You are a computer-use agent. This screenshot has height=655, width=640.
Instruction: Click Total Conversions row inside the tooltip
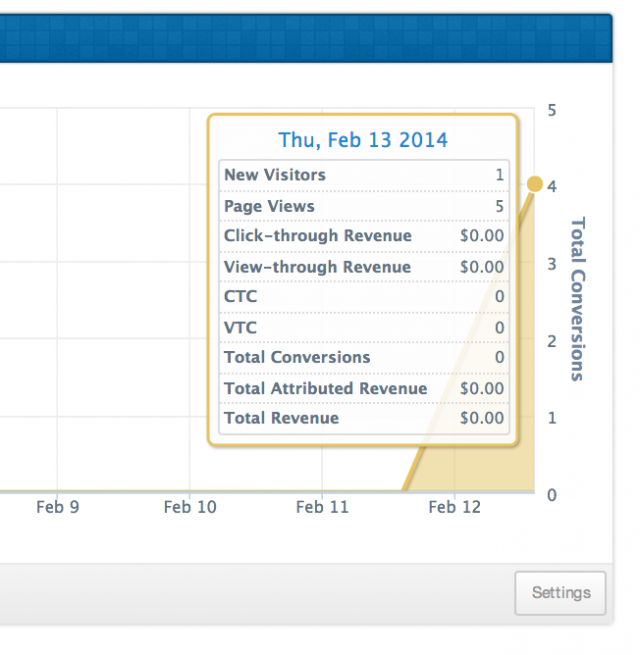[x=363, y=357]
